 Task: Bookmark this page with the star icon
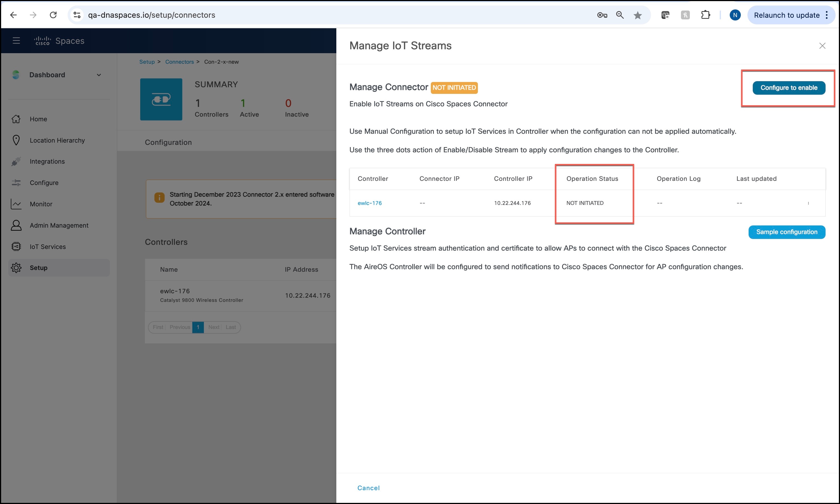coord(637,15)
